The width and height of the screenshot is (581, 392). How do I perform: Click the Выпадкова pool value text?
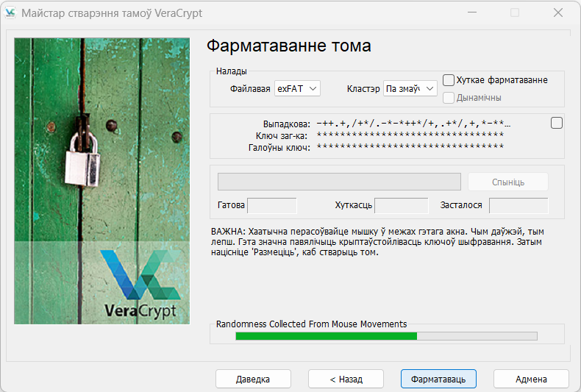coord(413,124)
